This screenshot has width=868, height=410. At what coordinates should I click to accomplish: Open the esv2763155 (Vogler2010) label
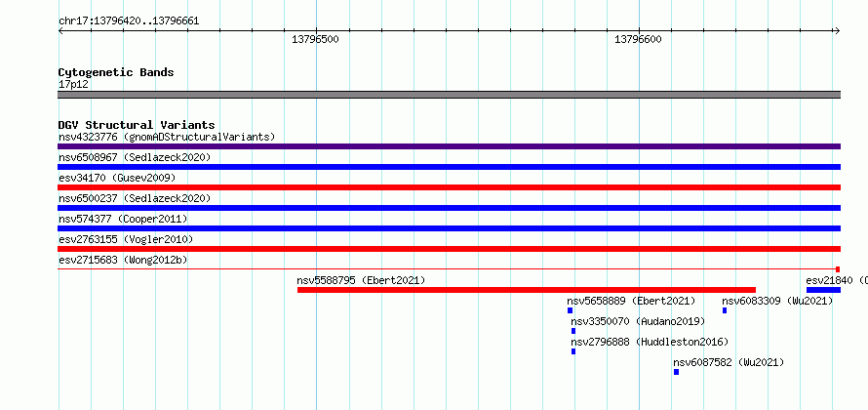click(126, 239)
